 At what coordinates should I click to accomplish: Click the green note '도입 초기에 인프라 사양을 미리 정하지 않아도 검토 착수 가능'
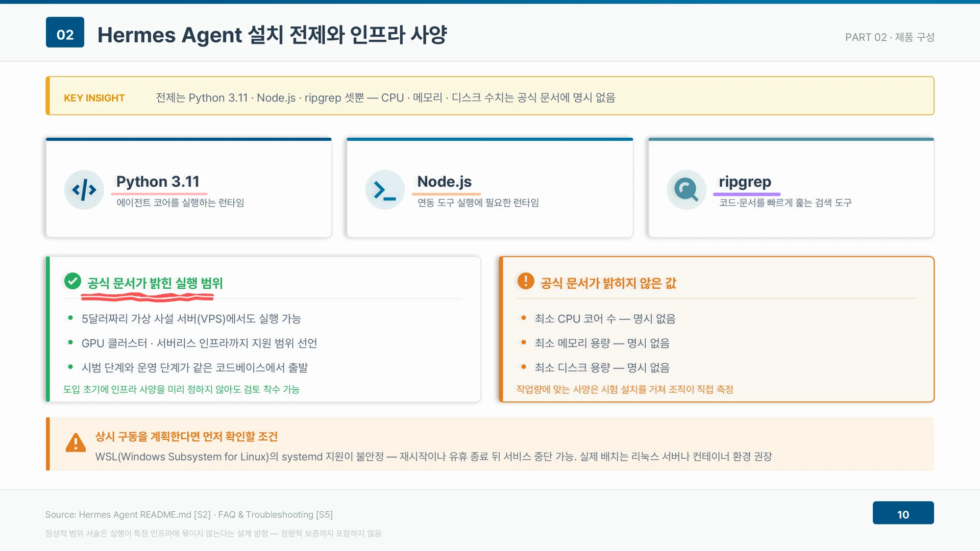pos(181,389)
